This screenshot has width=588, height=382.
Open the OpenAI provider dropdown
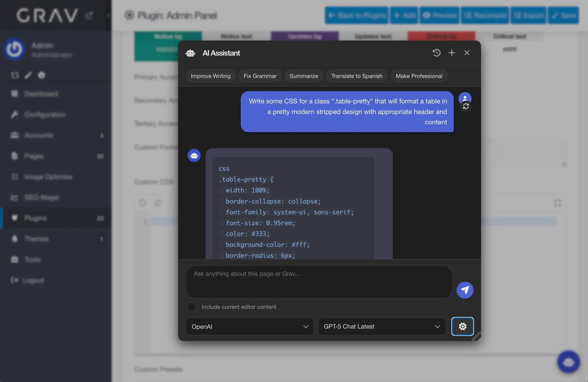click(x=249, y=326)
